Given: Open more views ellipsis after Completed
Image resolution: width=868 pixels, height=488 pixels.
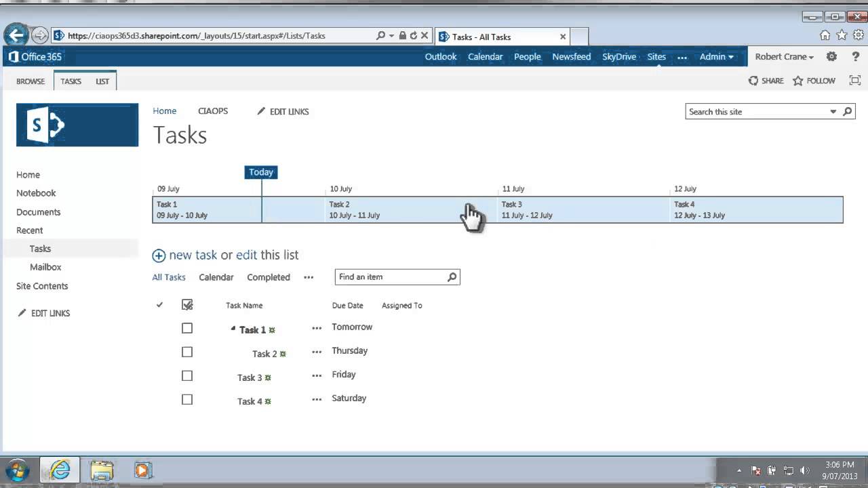Looking at the screenshot, I should tap(309, 277).
